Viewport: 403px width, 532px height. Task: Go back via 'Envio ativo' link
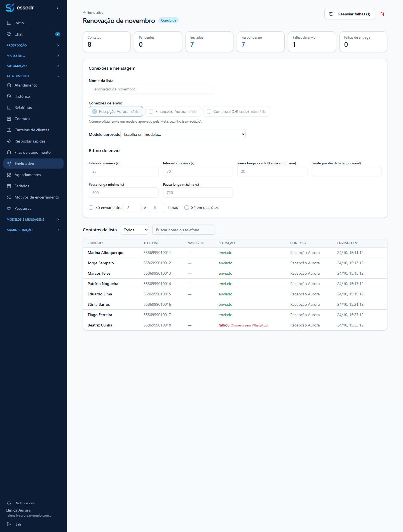(93, 13)
